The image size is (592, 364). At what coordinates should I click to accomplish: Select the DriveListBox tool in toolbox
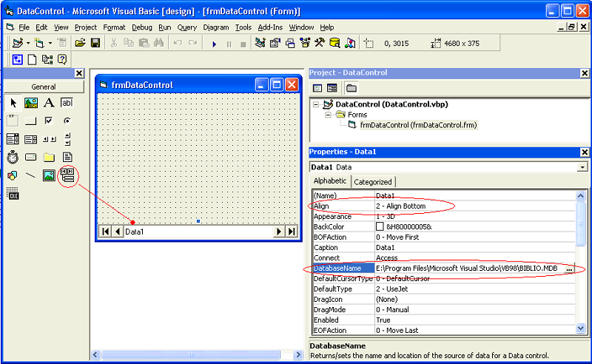point(30,157)
